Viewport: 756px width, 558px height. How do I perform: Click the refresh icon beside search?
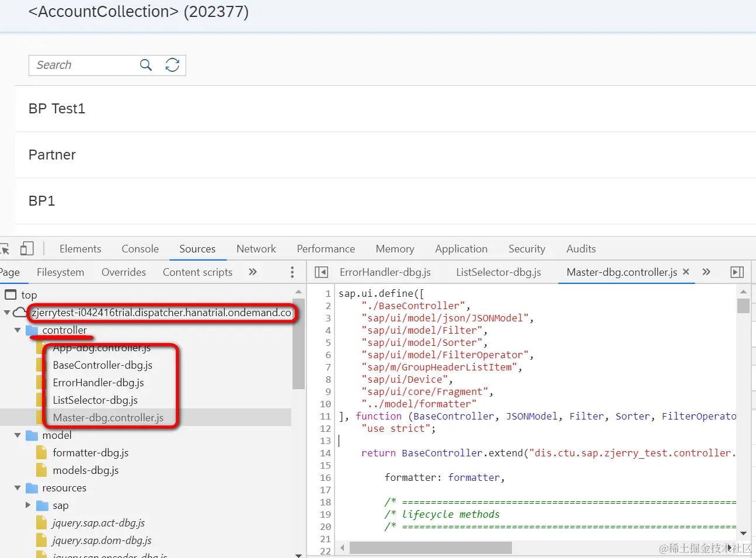coord(172,65)
